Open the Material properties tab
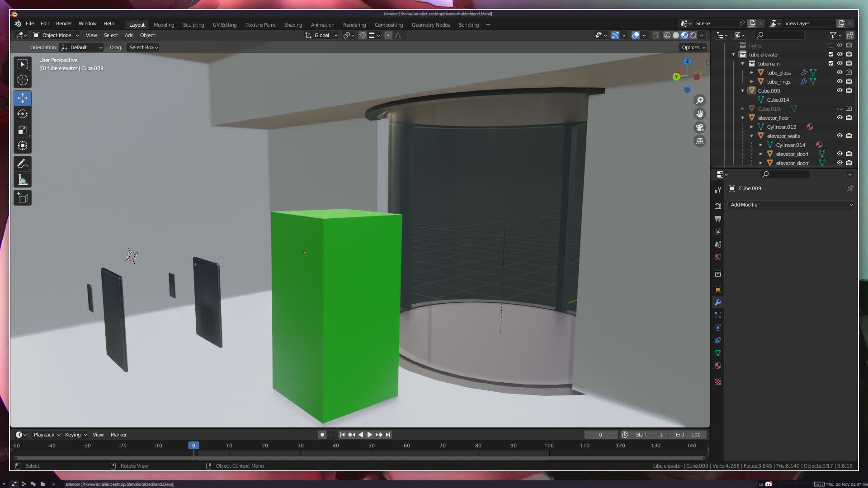The height and width of the screenshot is (488, 868). 718,366
